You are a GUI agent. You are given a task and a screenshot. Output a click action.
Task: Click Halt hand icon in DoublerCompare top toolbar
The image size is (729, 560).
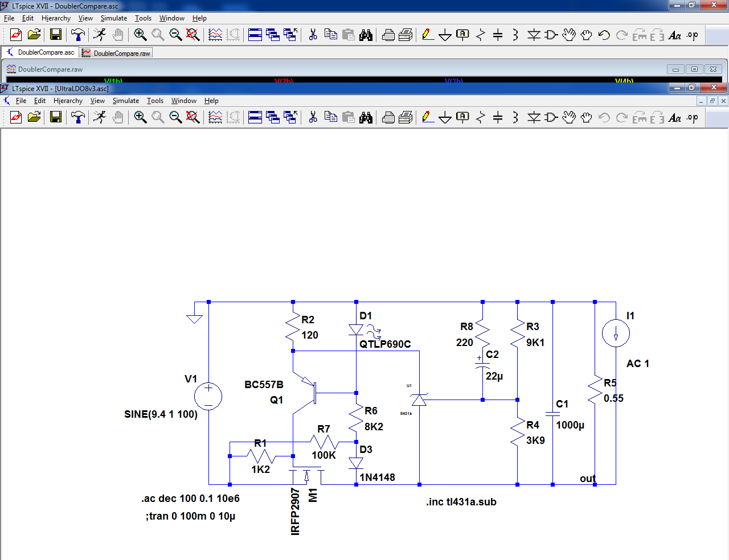coord(117,35)
